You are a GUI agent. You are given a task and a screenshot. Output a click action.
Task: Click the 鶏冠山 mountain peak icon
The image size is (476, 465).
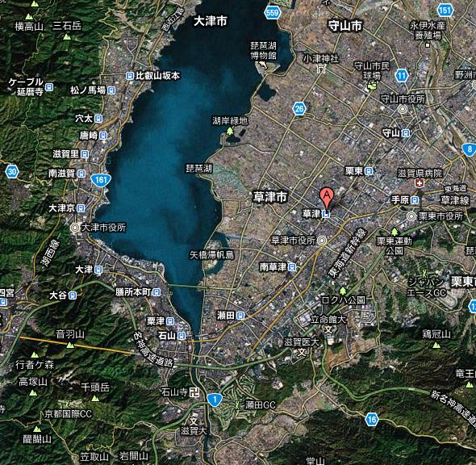(436, 346)
